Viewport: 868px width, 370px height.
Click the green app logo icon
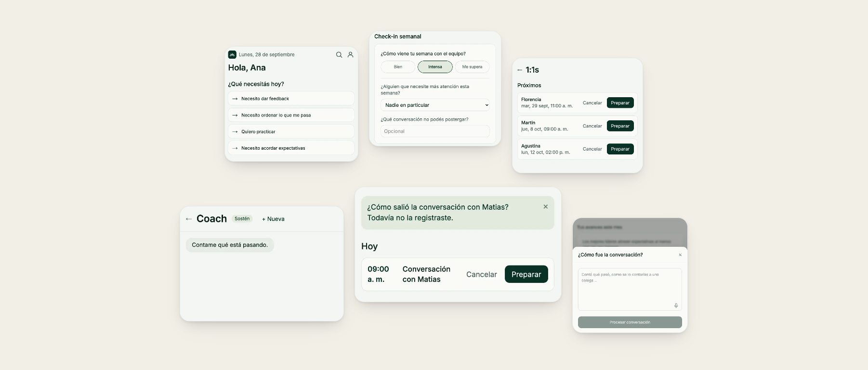[x=232, y=54]
